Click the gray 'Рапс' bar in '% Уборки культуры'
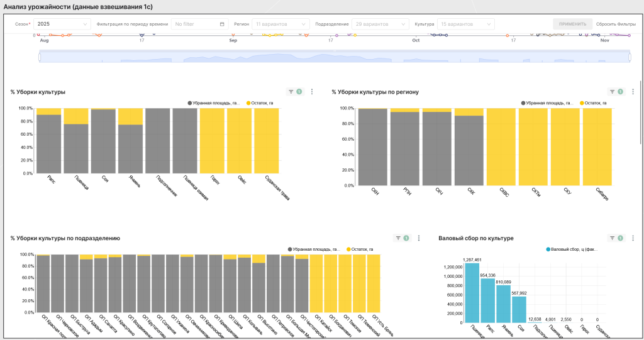 pos(48,143)
